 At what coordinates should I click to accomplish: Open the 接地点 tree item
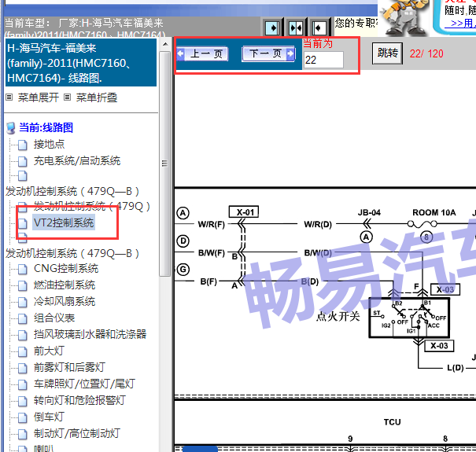[50, 144]
